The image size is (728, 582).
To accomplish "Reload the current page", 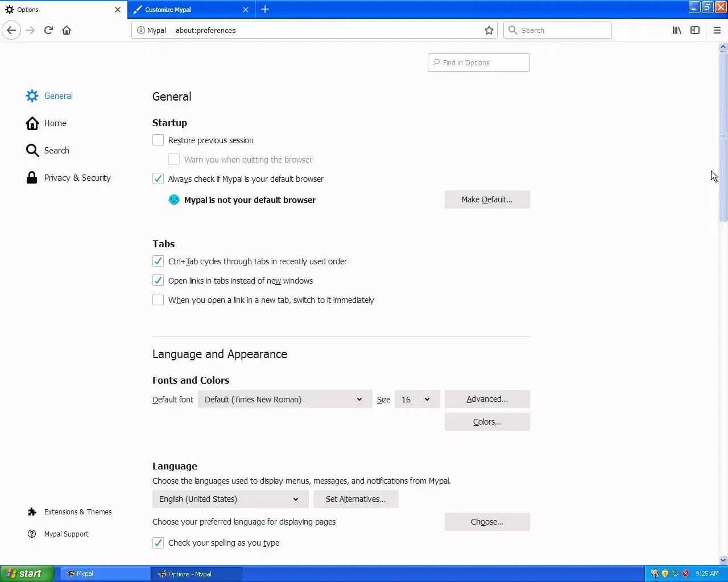I will 48,30.
